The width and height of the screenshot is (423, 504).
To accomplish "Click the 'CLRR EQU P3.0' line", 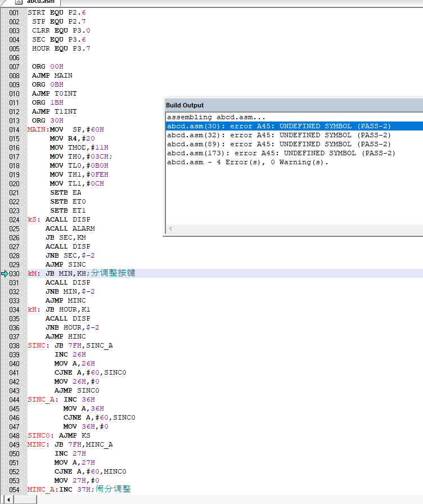I will pos(61,30).
